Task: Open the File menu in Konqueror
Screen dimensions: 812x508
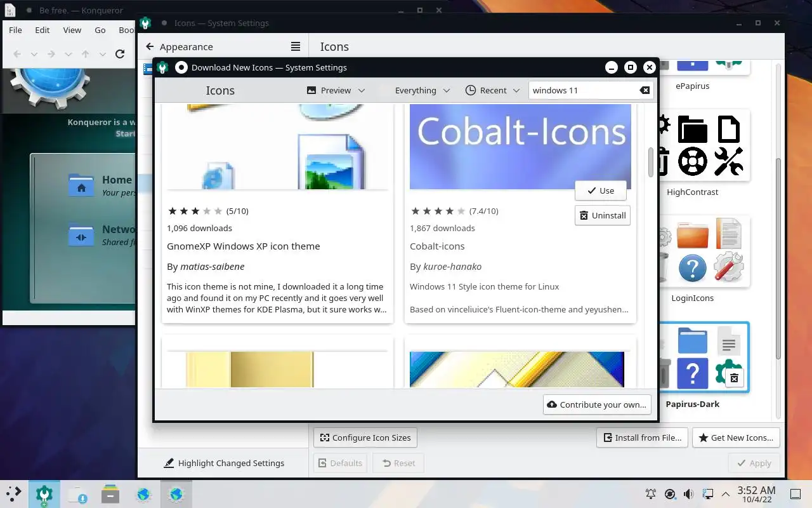Action: (15, 30)
